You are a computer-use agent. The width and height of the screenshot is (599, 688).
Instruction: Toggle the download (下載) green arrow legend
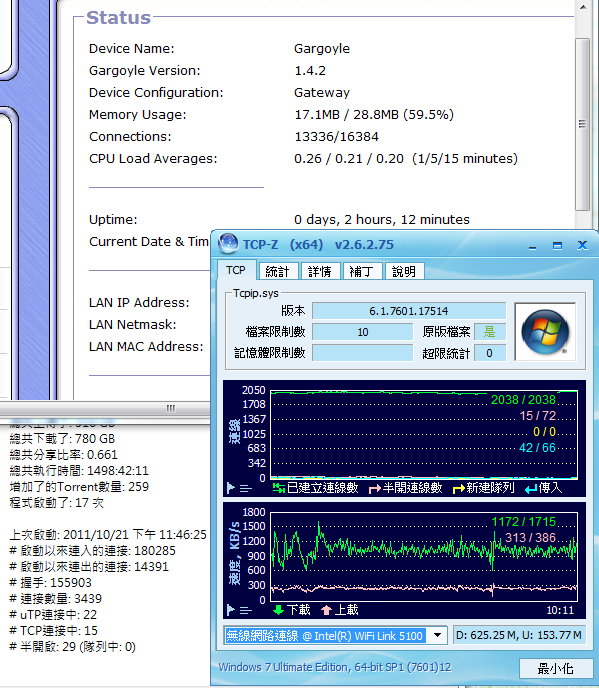pos(278,610)
